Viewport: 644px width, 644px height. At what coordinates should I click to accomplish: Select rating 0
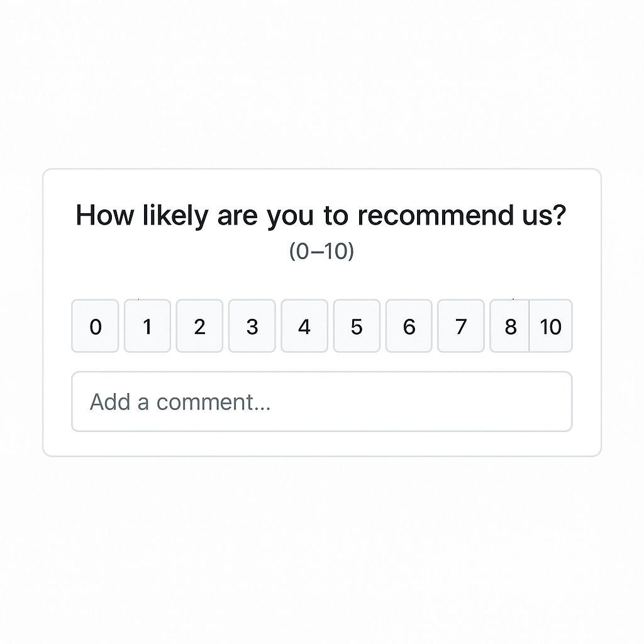pyautogui.click(x=95, y=326)
